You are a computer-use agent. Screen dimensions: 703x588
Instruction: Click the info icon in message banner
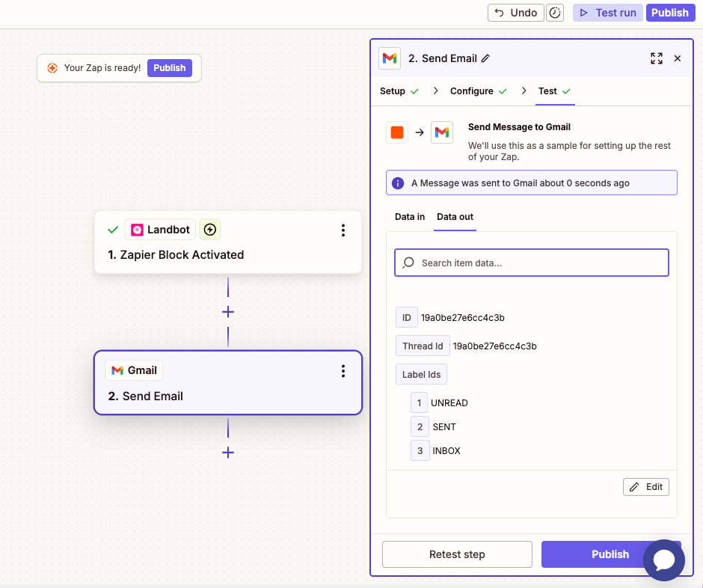(x=398, y=183)
